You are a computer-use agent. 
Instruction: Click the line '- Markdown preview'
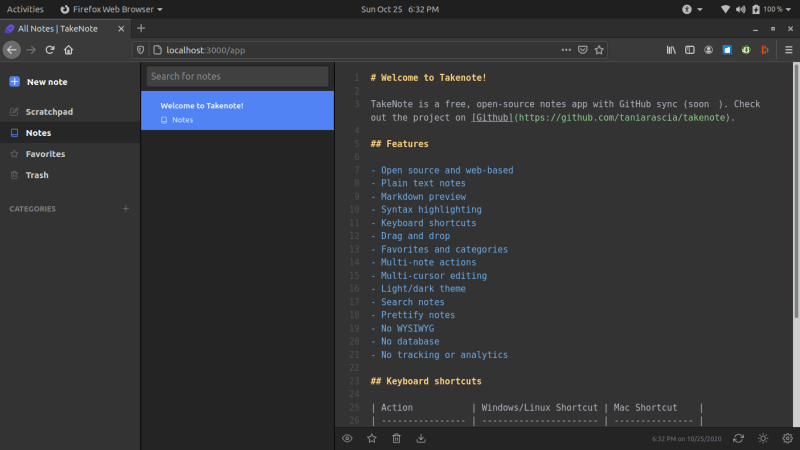tap(418, 196)
